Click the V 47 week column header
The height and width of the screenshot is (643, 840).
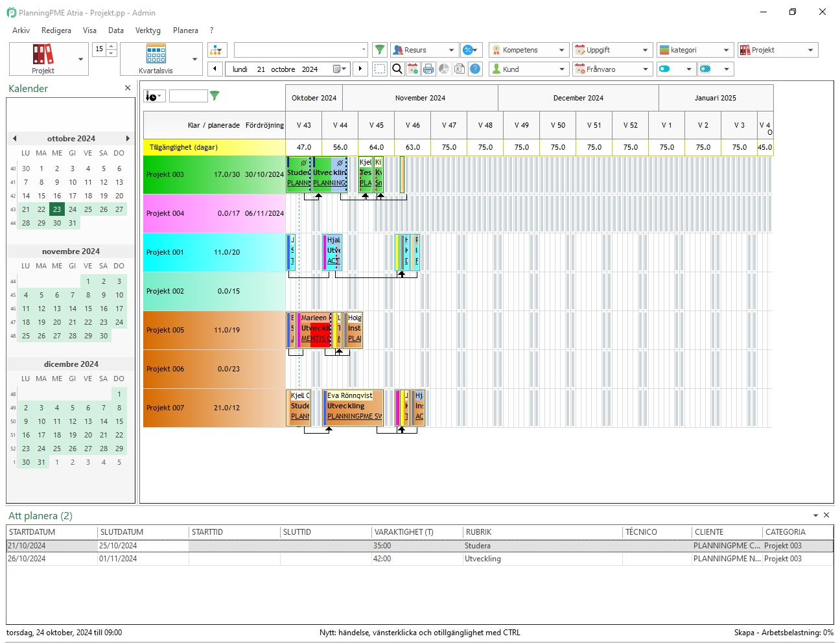(449, 125)
